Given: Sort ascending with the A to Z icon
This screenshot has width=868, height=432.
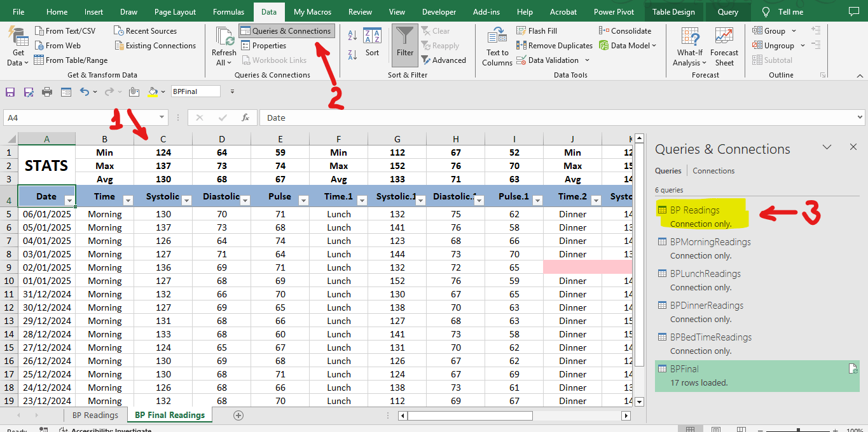Looking at the screenshot, I should 352,37.
